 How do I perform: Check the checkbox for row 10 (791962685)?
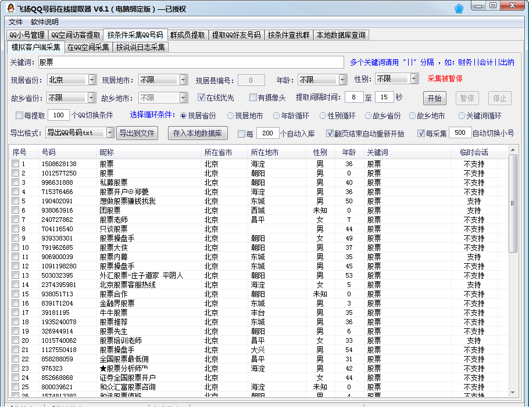[x=15, y=247]
